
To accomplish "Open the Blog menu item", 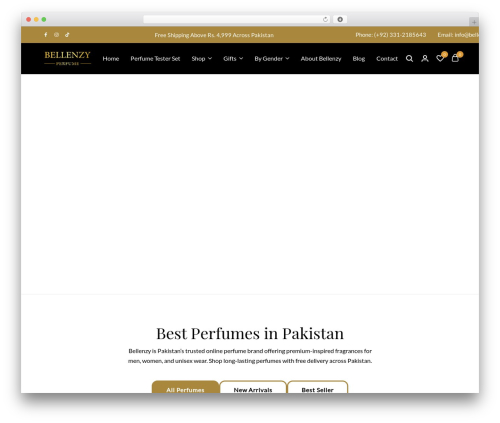I will (x=359, y=59).
